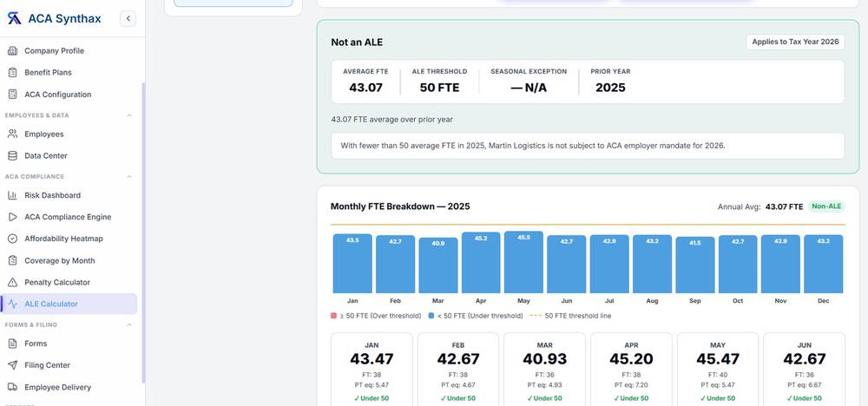Collapse the ACA Compliance section
Image resolution: width=868 pixels, height=406 pixels.
(129, 176)
